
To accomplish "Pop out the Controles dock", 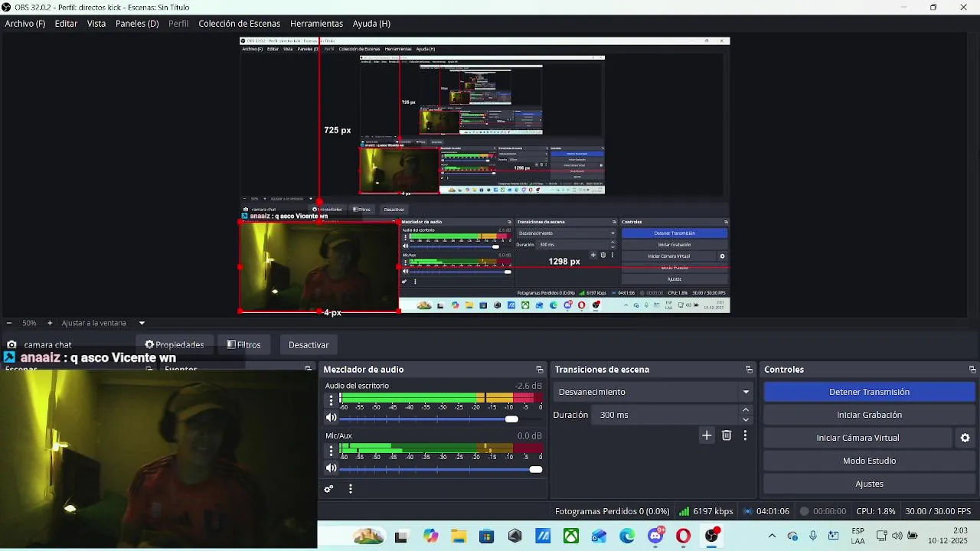I will [x=972, y=370].
